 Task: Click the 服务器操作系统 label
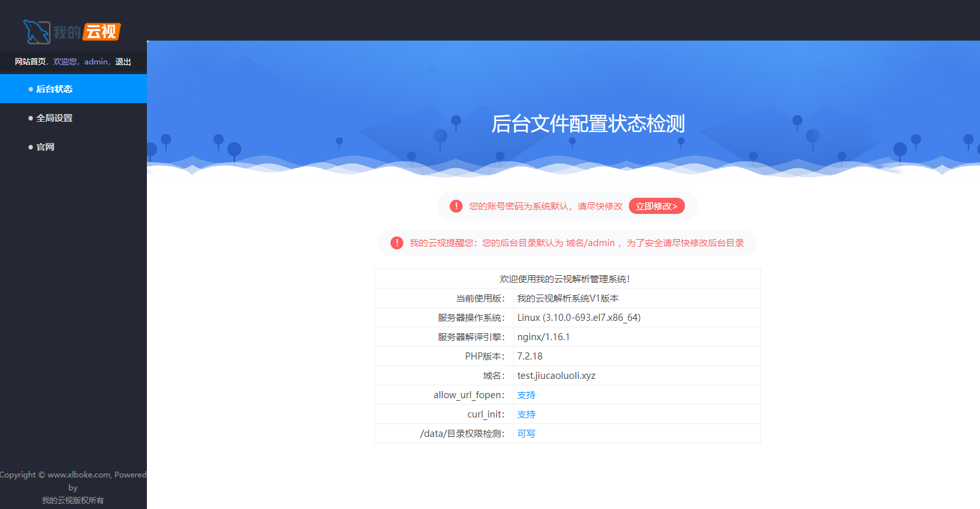pos(472,318)
